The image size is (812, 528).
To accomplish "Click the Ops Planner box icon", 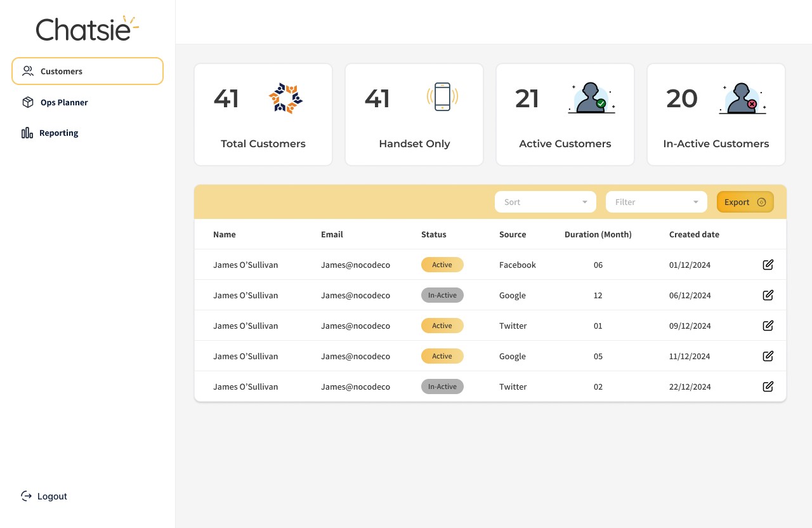I will pyautogui.click(x=27, y=102).
